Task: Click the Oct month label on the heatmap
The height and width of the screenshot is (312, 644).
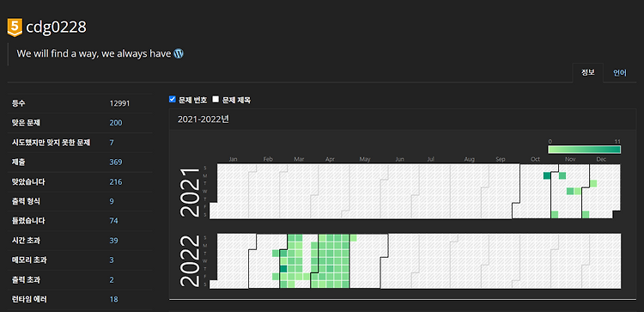Action: coord(535,159)
